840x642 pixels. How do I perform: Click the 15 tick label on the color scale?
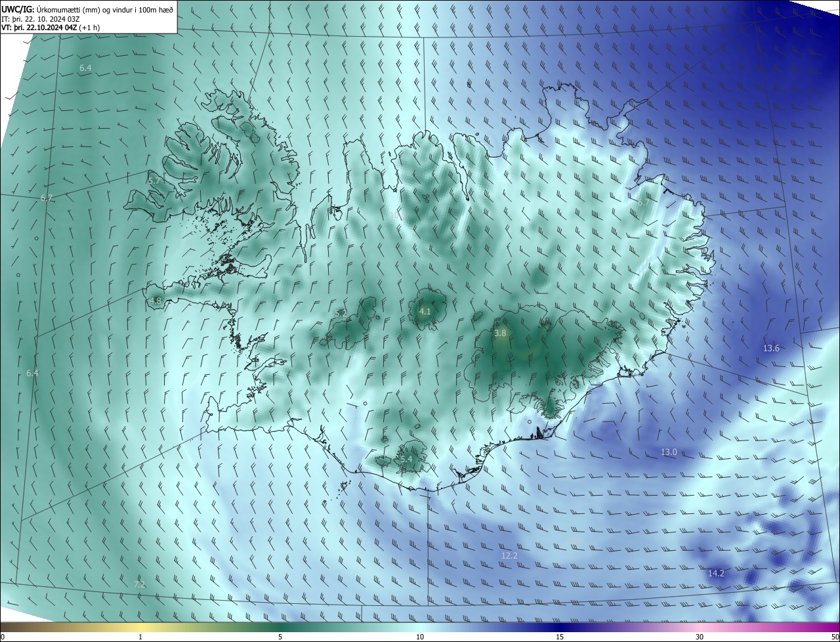coord(560,637)
